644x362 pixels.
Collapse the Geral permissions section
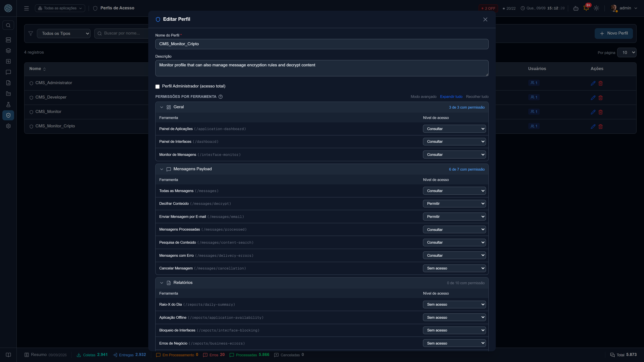(x=162, y=107)
